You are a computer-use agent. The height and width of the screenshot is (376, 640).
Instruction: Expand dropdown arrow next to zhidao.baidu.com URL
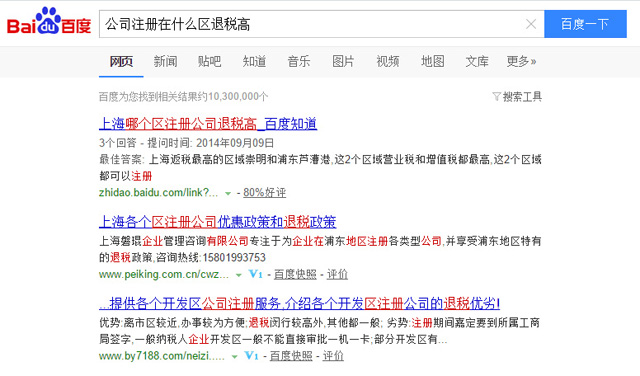coord(228,193)
